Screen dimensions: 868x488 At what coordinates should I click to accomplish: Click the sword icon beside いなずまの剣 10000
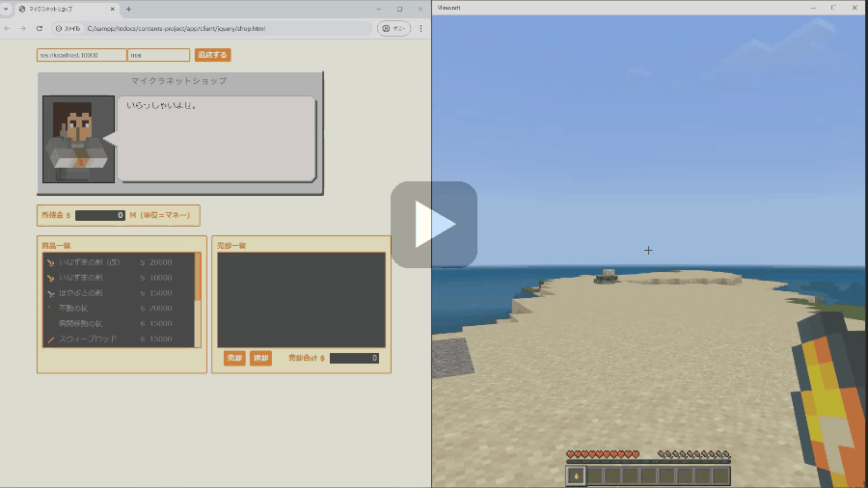pos(50,278)
